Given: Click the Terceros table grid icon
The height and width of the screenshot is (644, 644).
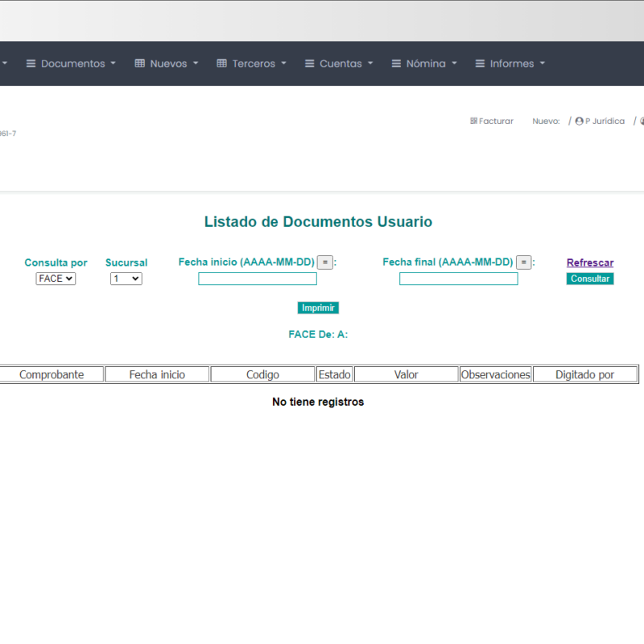Looking at the screenshot, I should coord(222,64).
